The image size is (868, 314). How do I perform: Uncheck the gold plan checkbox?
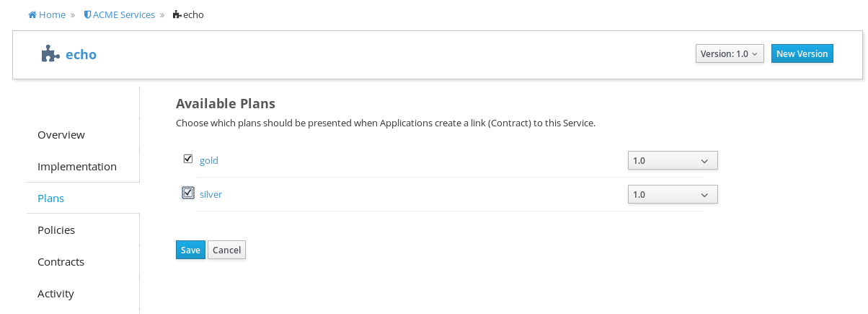188,159
